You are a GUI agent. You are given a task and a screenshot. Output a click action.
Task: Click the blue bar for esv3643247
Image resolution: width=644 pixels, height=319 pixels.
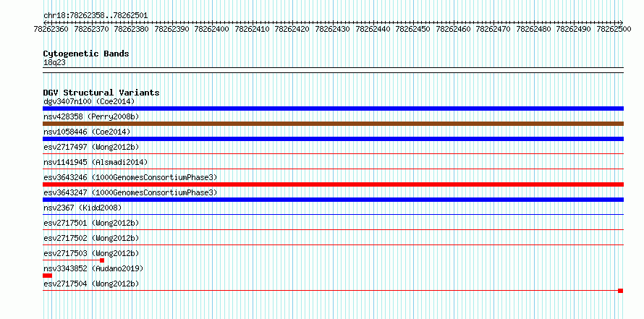point(333,200)
